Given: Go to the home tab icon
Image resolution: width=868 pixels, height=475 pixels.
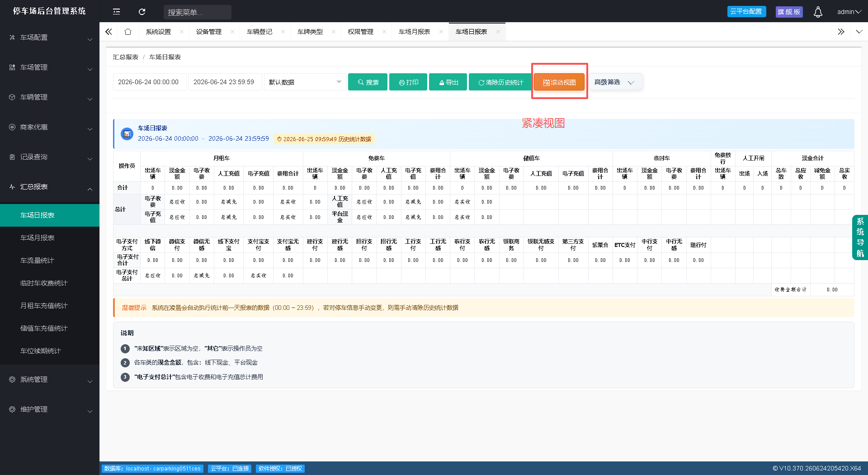Looking at the screenshot, I should pyautogui.click(x=128, y=32).
